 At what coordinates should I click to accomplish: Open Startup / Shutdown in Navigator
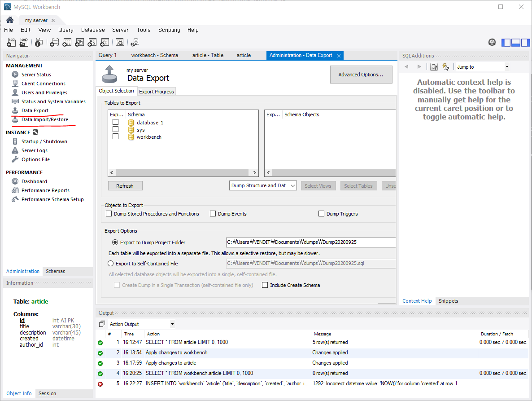pos(44,141)
